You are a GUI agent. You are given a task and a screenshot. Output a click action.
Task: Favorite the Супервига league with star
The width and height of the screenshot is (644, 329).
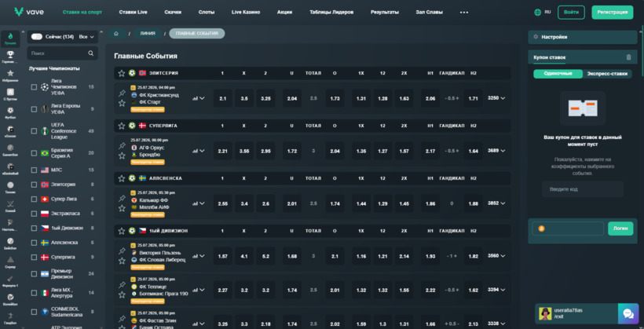tap(121, 126)
